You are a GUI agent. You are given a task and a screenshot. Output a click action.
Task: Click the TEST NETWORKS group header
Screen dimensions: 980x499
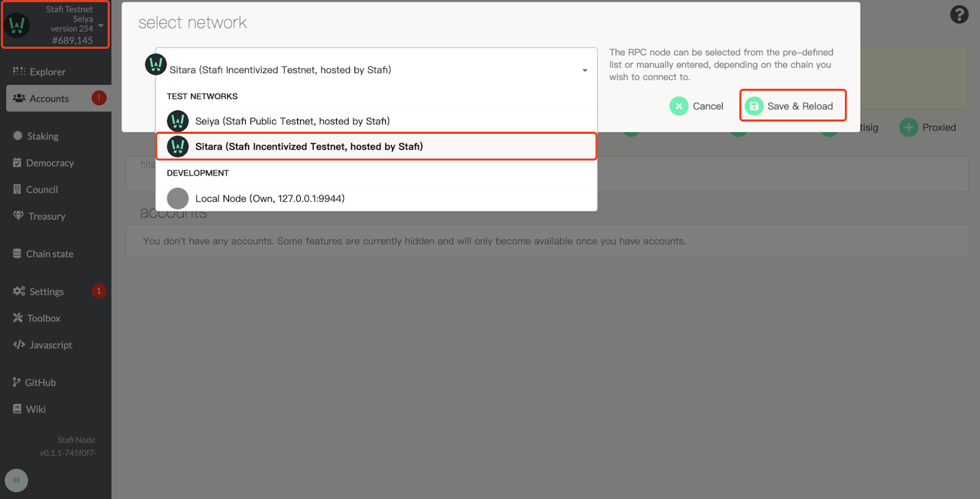pos(202,96)
